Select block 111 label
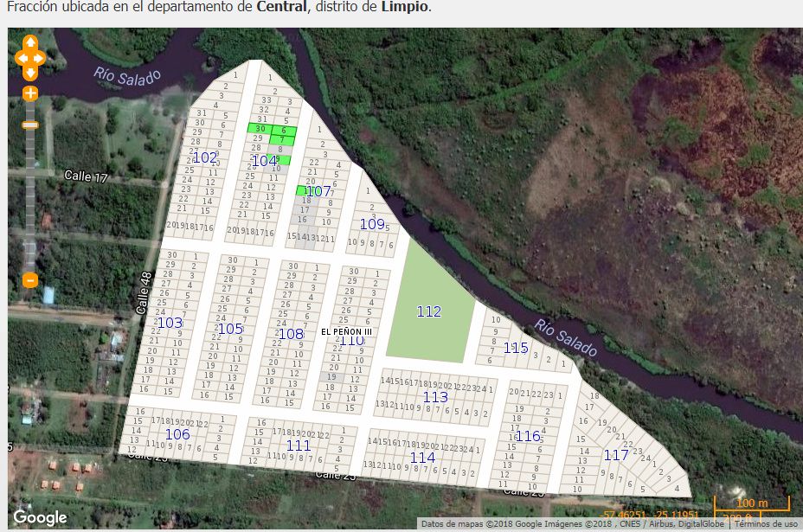 pos(299,445)
